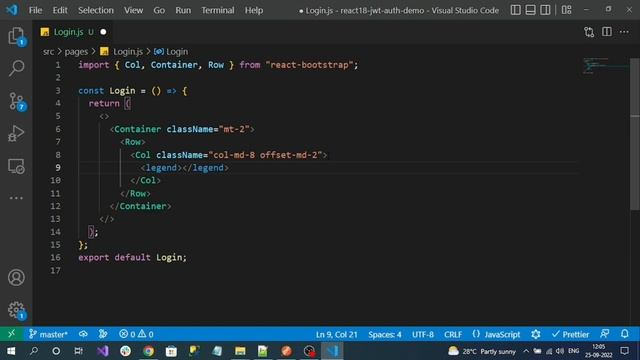Open Google Chrome from the taskbar
Viewport: 640px width, 360px height.
click(149, 351)
